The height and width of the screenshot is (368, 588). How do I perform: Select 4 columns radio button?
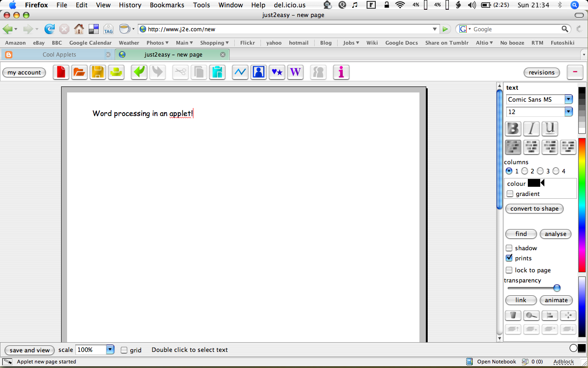coord(556,171)
